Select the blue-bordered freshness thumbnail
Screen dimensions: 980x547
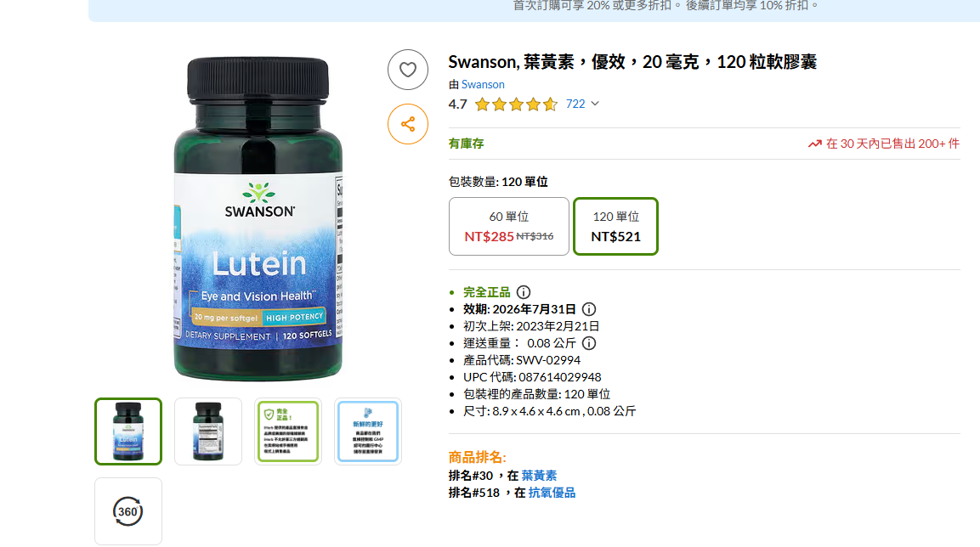click(x=368, y=431)
